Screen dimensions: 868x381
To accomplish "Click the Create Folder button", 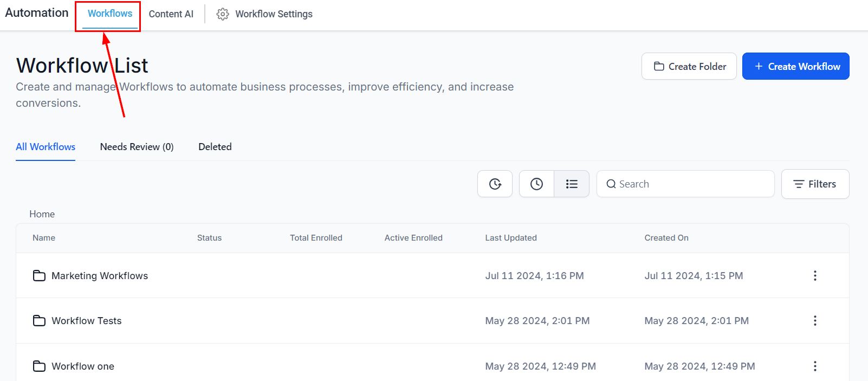I will tap(689, 66).
